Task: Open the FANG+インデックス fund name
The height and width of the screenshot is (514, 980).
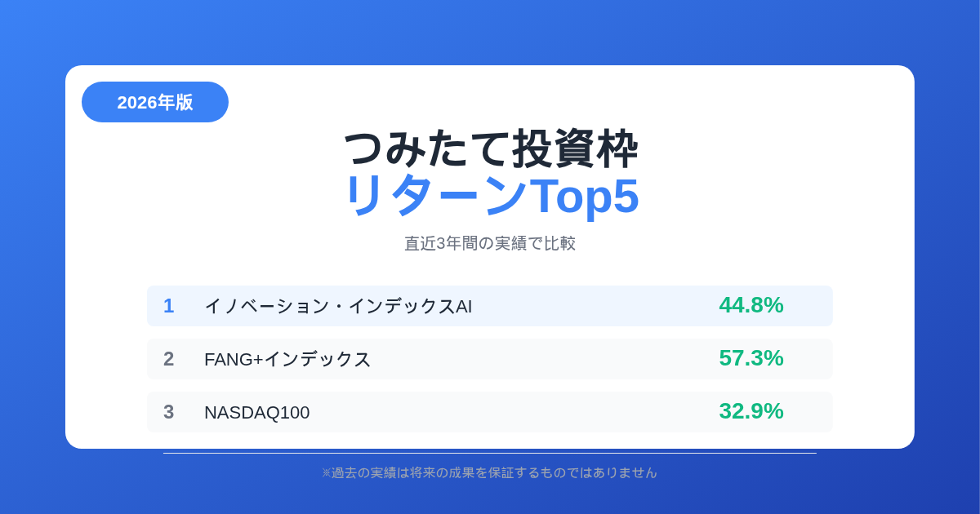Action: coord(287,359)
